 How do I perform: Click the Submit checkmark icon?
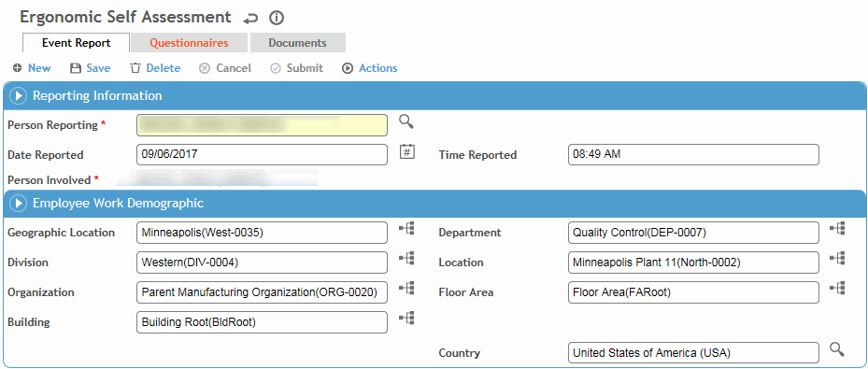pyautogui.click(x=275, y=68)
